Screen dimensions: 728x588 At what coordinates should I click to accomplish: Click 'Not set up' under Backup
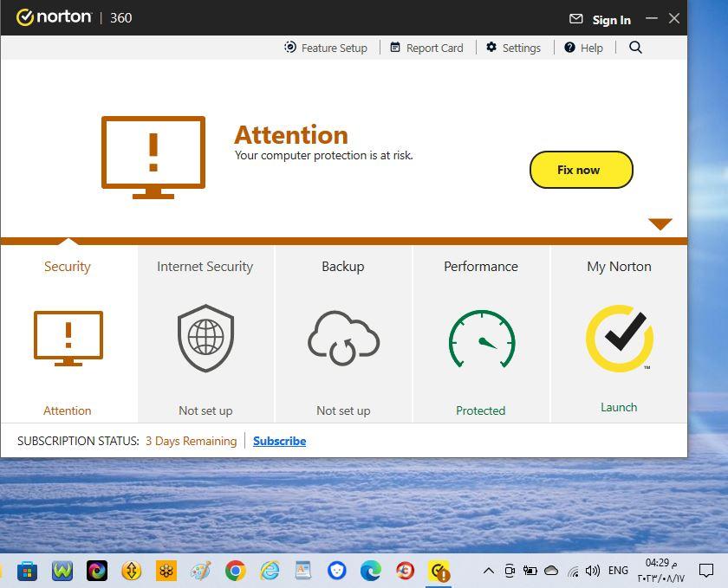click(x=343, y=410)
